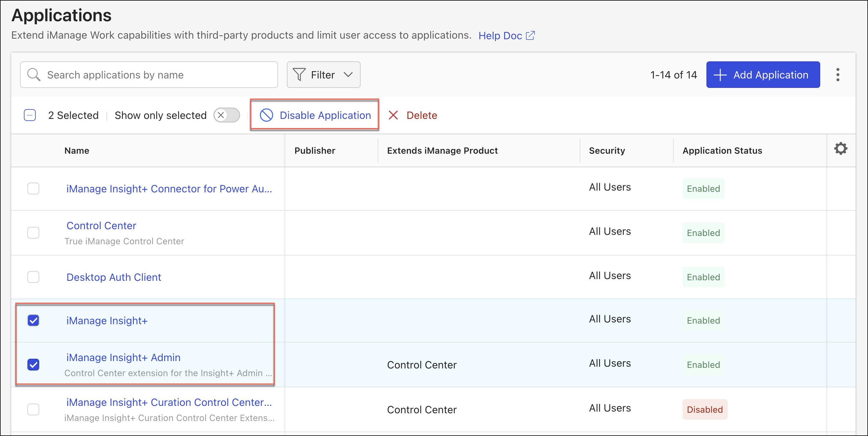Click the Add Application button

click(x=763, y=75)
